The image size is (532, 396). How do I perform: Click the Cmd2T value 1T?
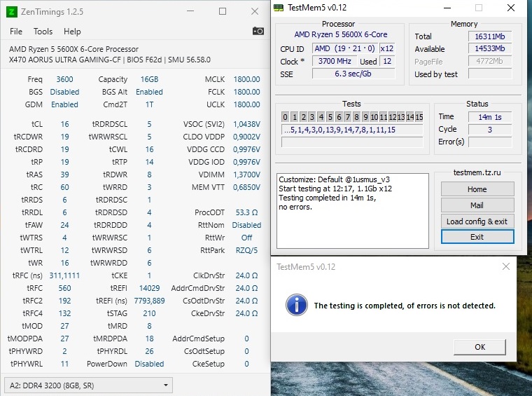149,104
